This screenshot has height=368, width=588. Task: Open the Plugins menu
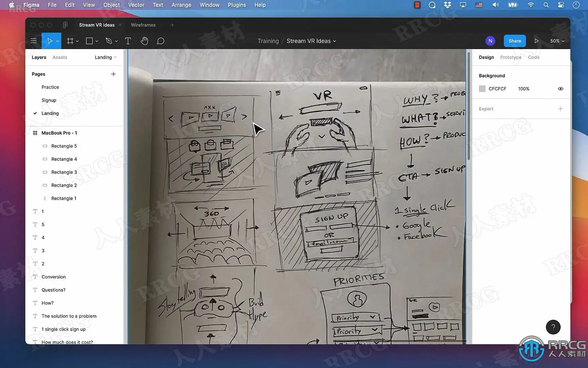(237, 5)
